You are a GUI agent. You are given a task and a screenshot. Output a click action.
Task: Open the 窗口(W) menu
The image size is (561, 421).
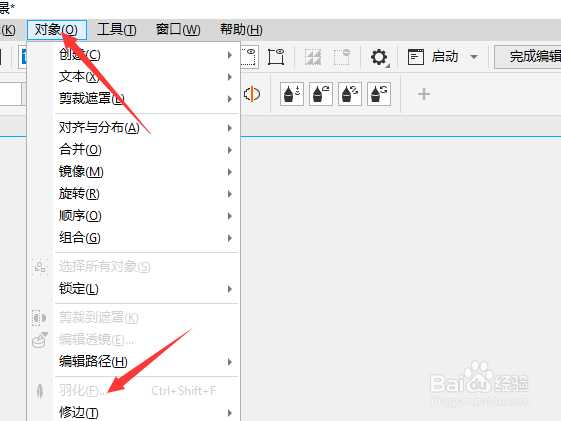178,30
